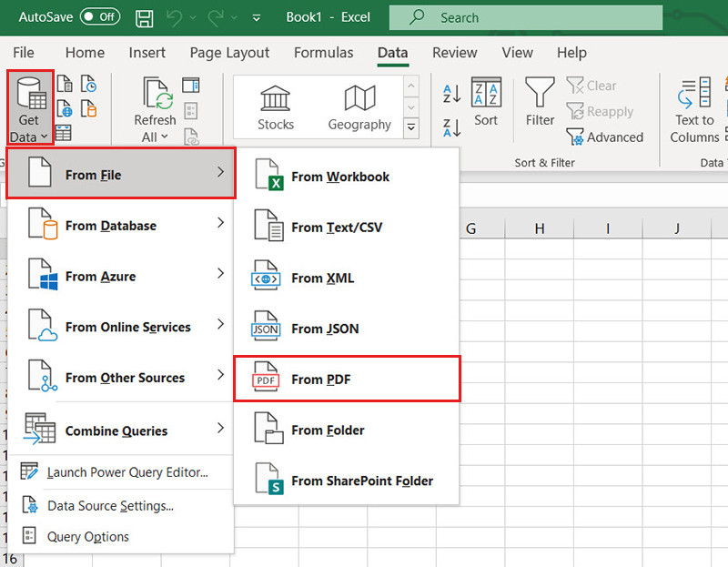Select the Stocks data type
This screenshot has width=728, height=567.
coord(275,107)
